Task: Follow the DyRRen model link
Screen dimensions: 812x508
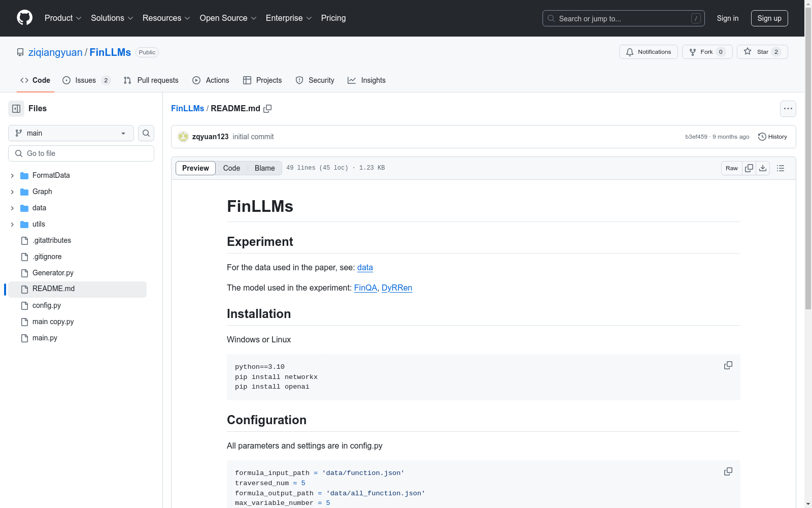Action: coord(396,288)
